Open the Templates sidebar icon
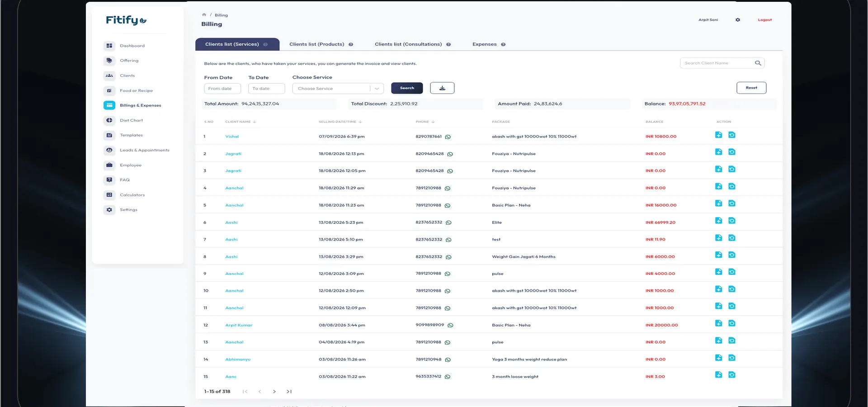The image size is (868, 407). coord(109,135)
